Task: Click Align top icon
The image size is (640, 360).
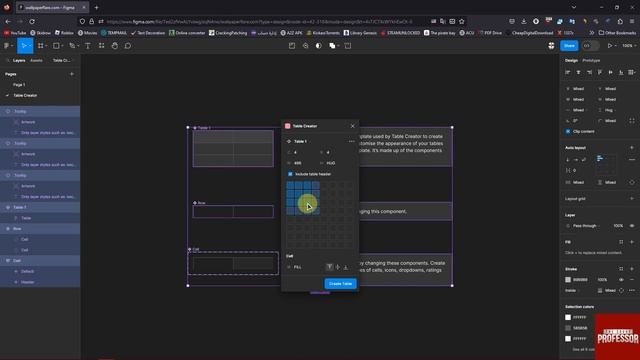Action: [x=600, y=72]
